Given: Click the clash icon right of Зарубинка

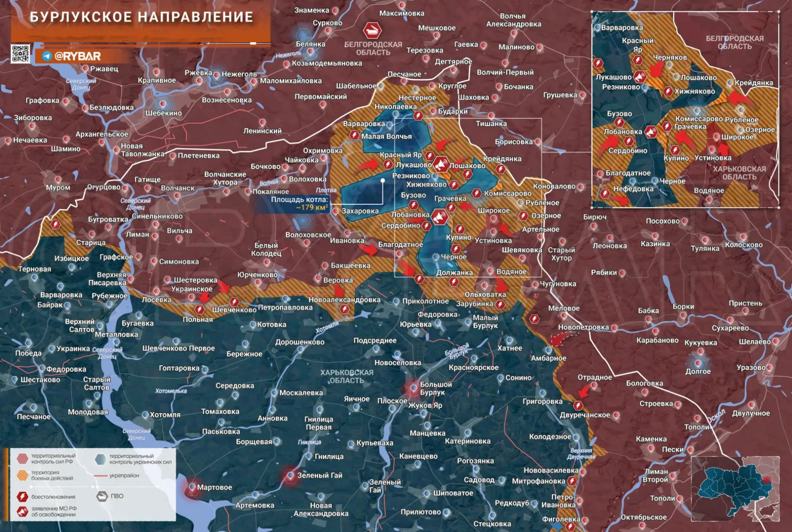Looking at the screenshot, I should (x=500, y=305).
